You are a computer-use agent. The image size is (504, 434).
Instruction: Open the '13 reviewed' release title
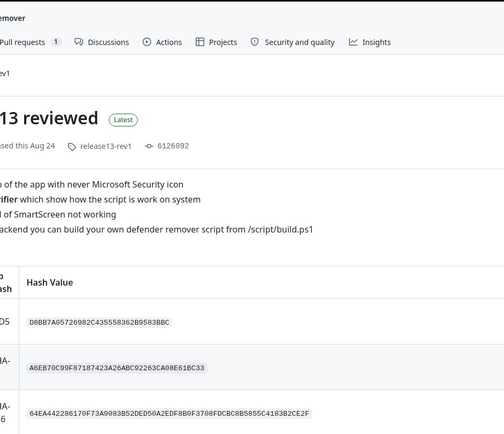[49, 118]
